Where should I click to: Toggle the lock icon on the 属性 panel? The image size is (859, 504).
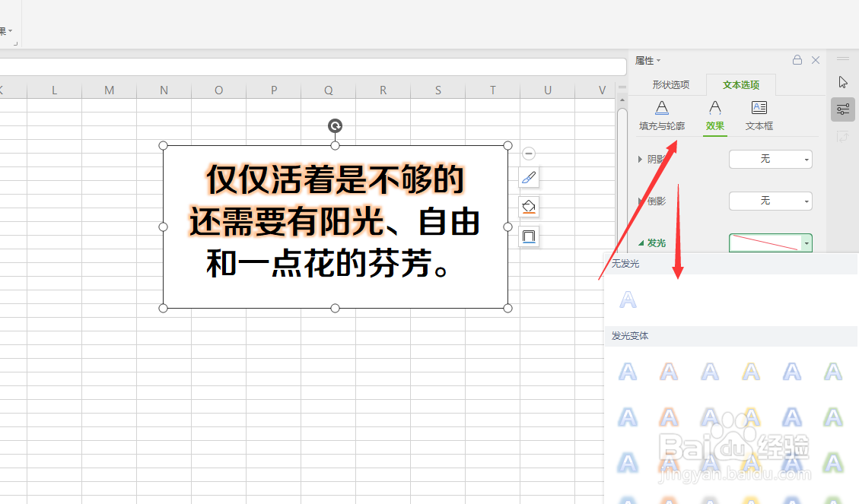pyautogui.click(x=797, y=60)
